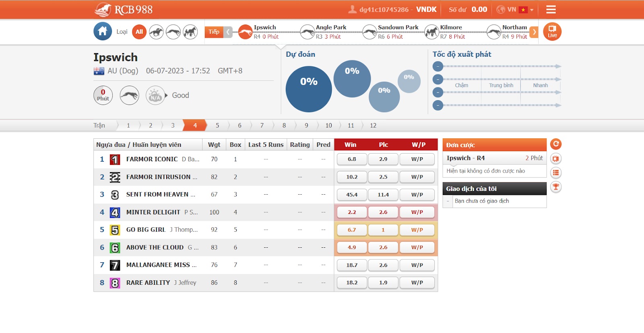Select Win odds 6.8 for Farmor Iconic
Image resolution: width=644 pixels, height=333 pixels.
click(x=352, y=159)
